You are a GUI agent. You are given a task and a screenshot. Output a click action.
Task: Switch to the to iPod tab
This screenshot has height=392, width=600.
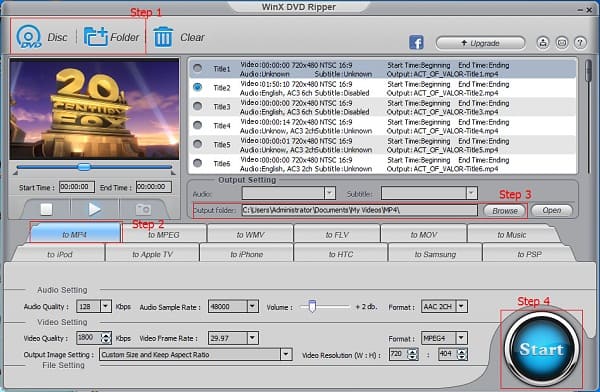59,254
